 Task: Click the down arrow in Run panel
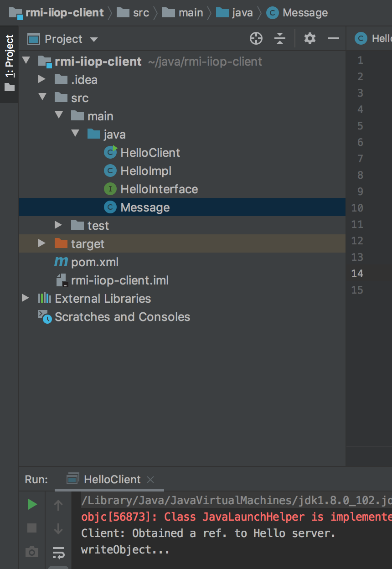tap(58, 528)
